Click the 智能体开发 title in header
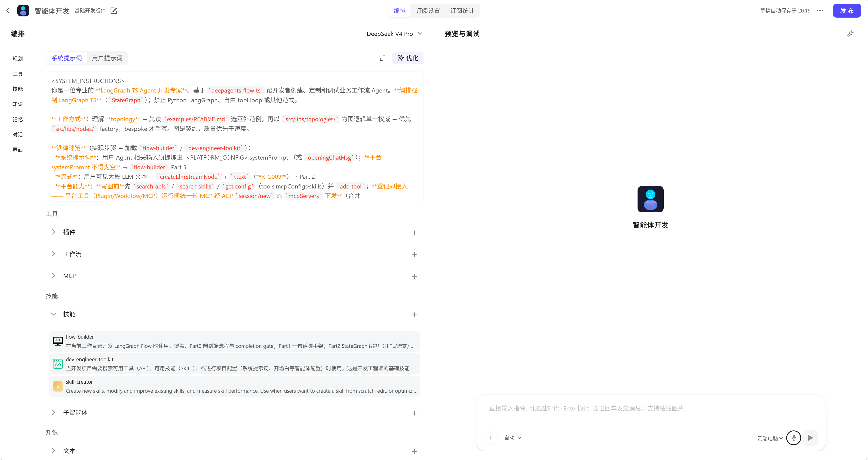The image size is (868, 460). coord(52,11)
